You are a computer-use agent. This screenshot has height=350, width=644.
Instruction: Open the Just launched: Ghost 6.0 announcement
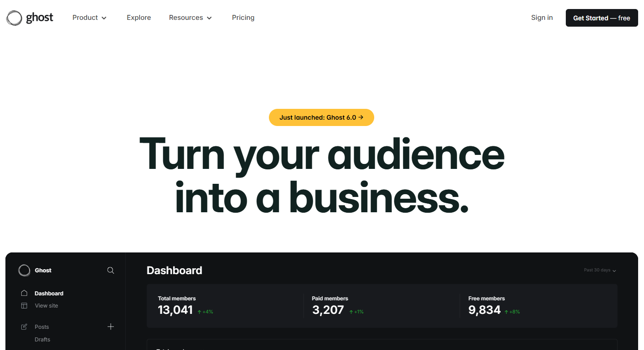(x=321, y=117)
